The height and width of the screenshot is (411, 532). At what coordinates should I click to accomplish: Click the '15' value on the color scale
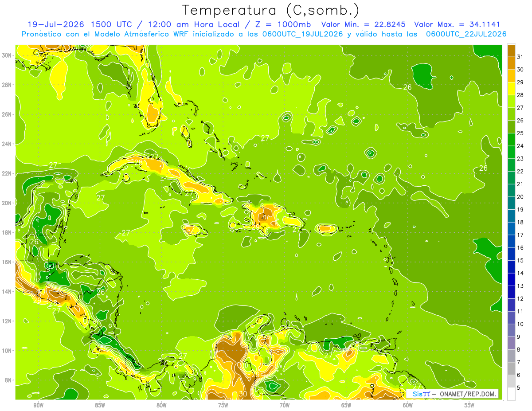[x=520, y=260]
